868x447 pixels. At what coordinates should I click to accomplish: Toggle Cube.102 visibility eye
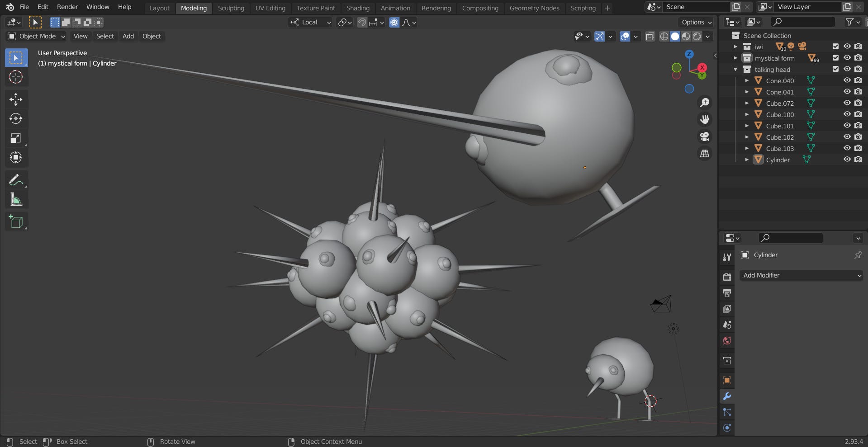pos(847,137)
